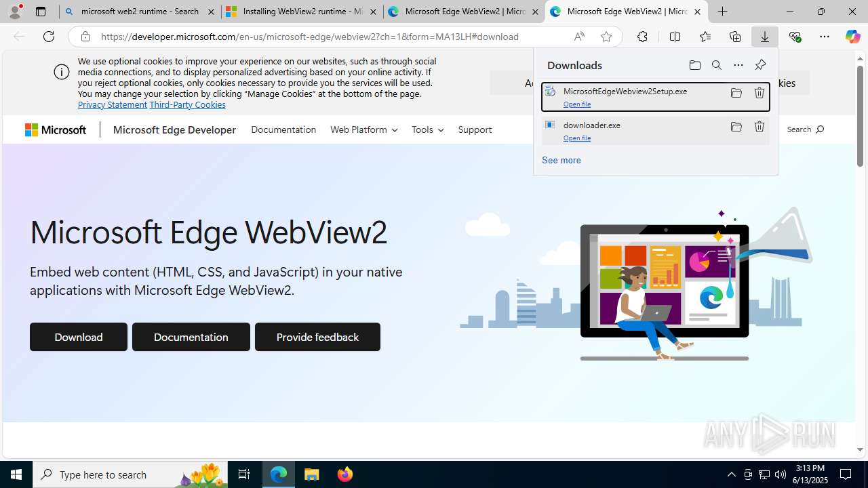Open Third-Party Cookies link
Screen dimensions: 868x488
[187, 104]
